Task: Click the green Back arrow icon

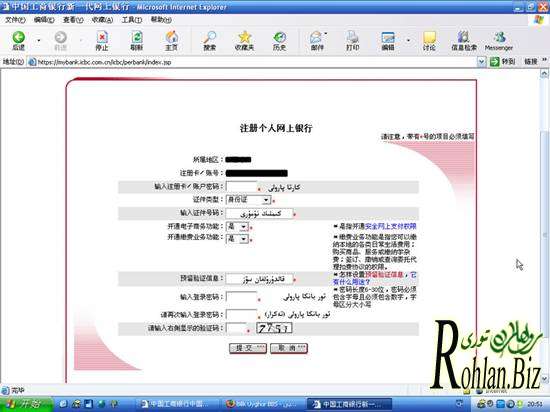Action: pos(19,37)
